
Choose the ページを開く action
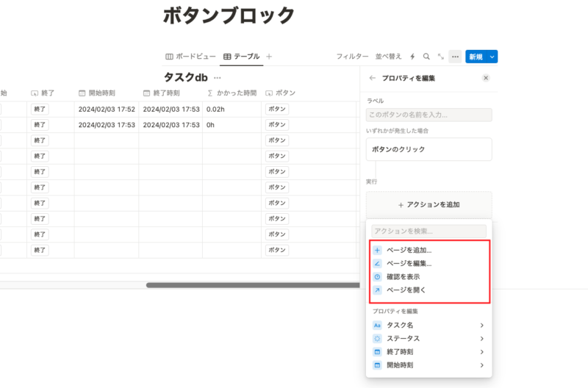(429, 290)
